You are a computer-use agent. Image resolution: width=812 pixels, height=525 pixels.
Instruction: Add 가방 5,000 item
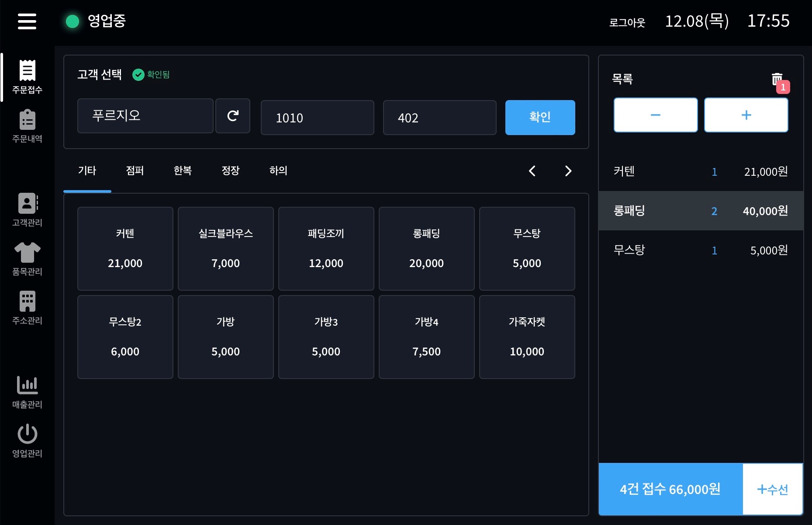coord(226,337)
